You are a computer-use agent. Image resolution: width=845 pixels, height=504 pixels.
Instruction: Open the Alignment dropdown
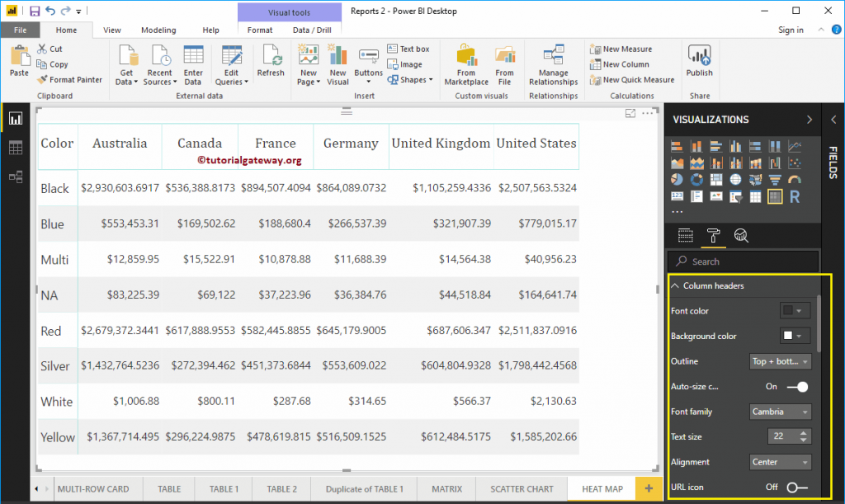coord(780,462)
